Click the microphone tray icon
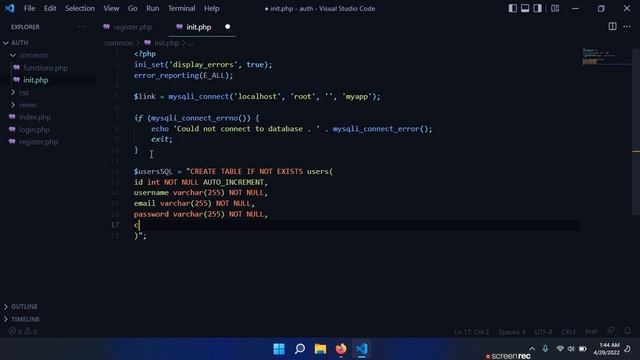 tap(545, 349)
